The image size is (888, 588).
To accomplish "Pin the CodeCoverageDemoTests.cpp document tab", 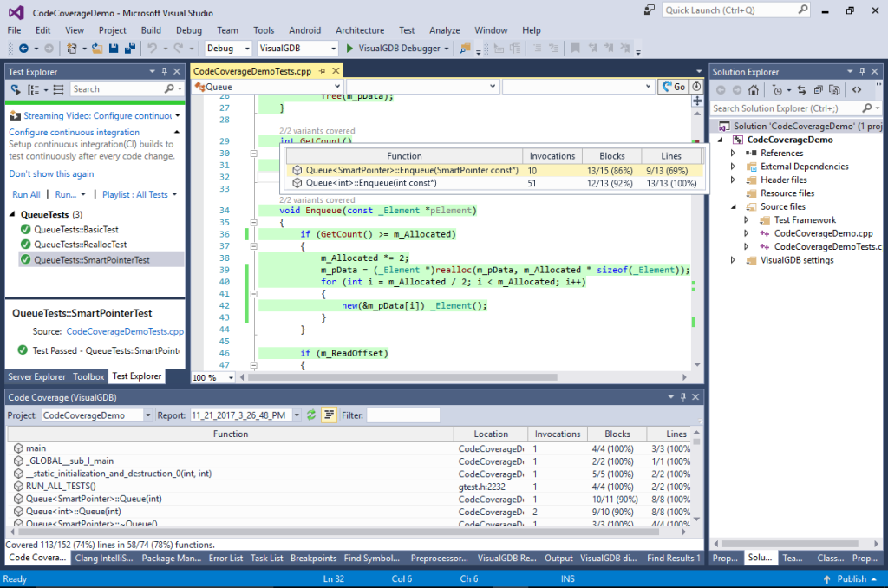I will pos(322,71).
